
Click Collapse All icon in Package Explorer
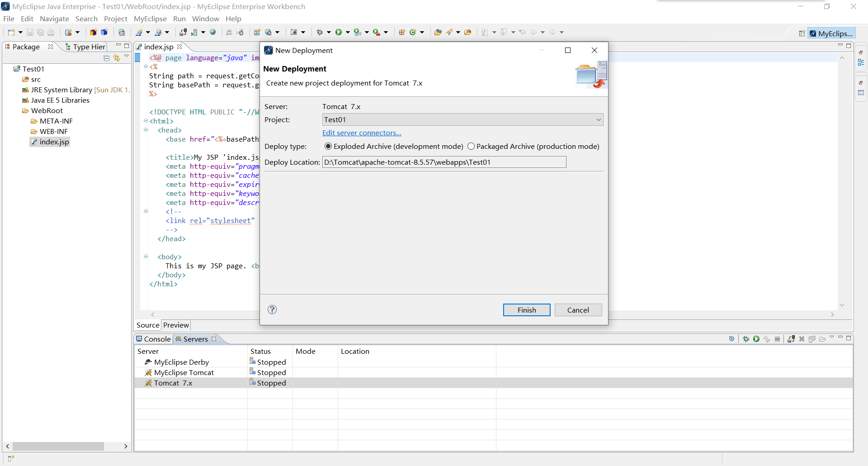point(106,58)
